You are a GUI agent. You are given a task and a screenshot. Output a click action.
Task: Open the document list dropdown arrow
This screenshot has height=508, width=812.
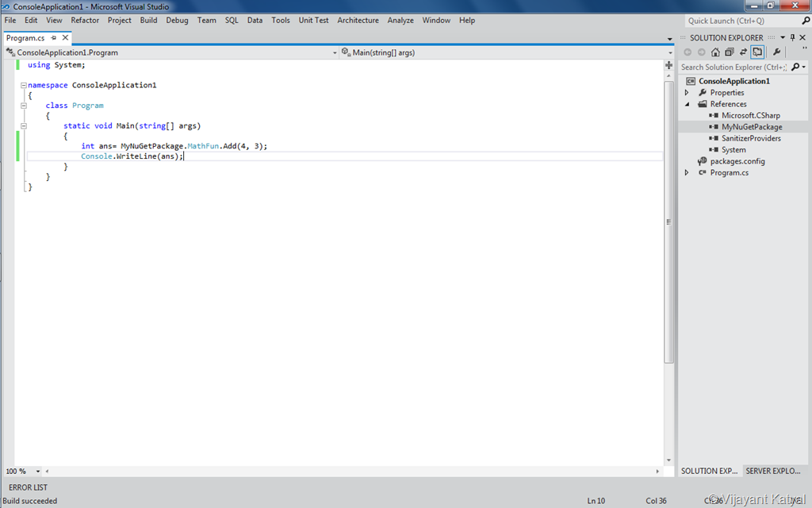point(669,39)
